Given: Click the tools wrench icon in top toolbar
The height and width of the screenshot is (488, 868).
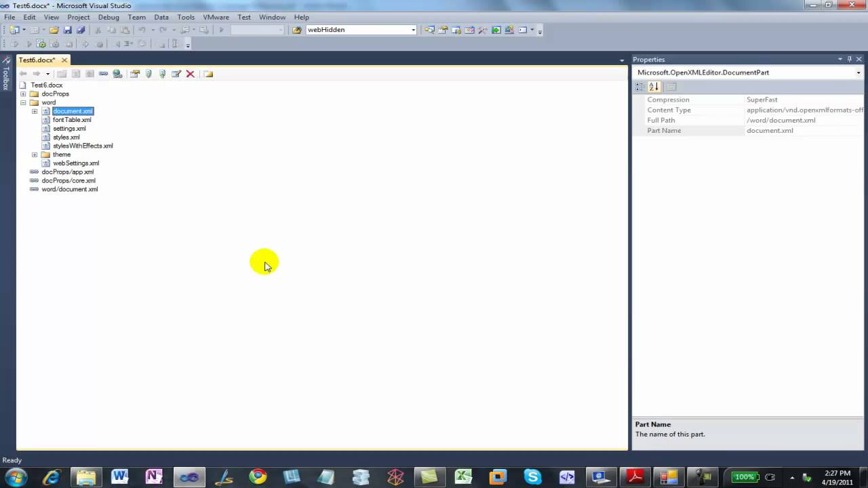Looking at the screenshot, I should point(483,30).
